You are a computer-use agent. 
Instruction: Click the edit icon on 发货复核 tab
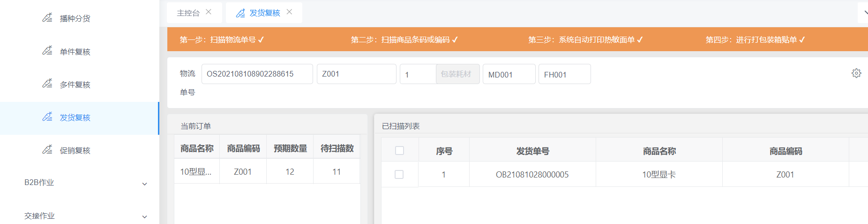[240, 13]
